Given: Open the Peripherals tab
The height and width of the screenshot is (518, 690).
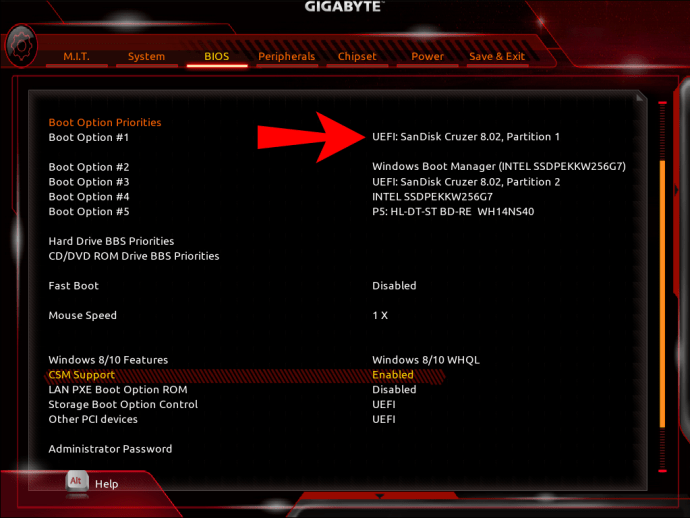Looking at the screenshot, I should pyautogui.click(x=286, y=56).
